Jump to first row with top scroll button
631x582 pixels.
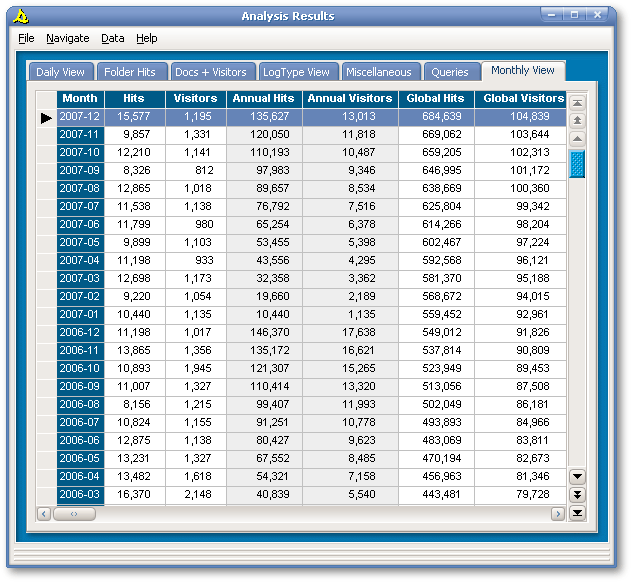(577, 103)
